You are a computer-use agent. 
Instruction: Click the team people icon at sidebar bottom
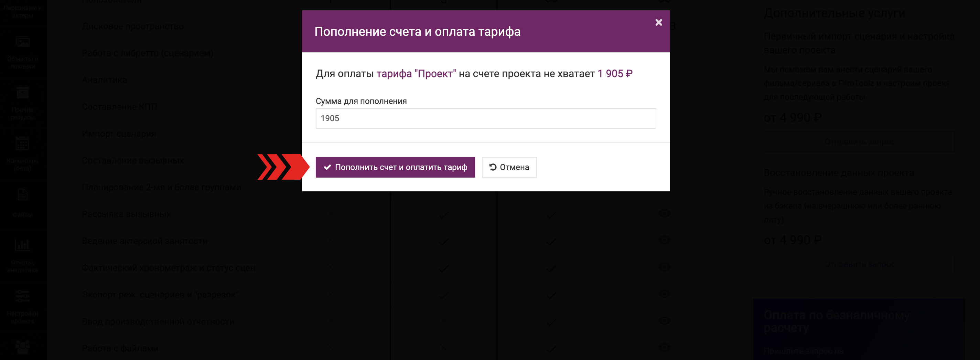[22, 347]
